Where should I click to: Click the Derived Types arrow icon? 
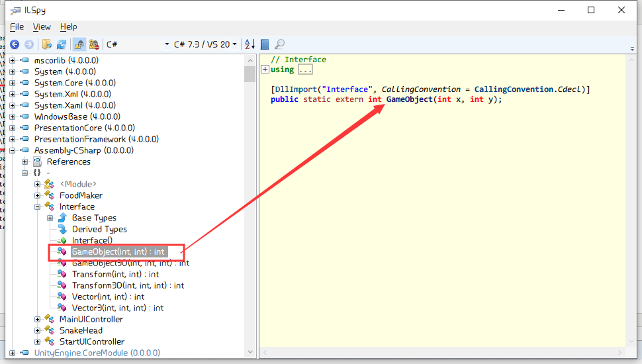click(x=62, y=229)
